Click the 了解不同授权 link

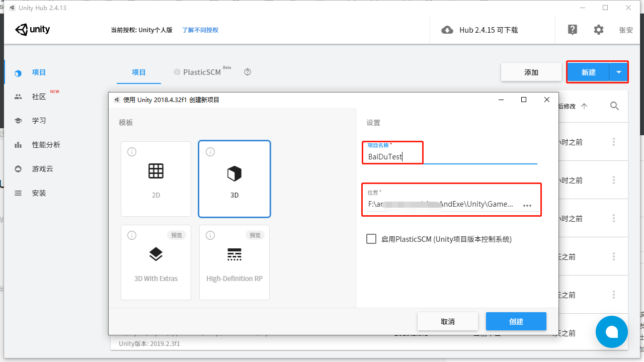pyautogui.click(x=200, y=30)
